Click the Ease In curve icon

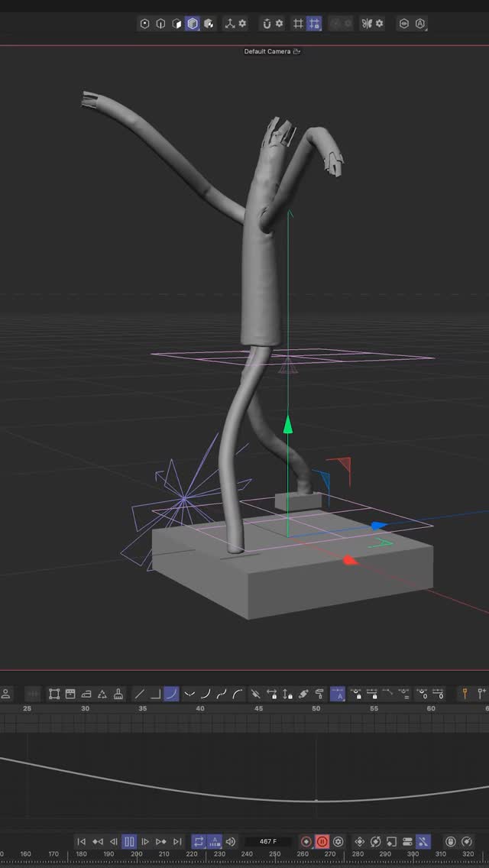click(x=206, y=694)
